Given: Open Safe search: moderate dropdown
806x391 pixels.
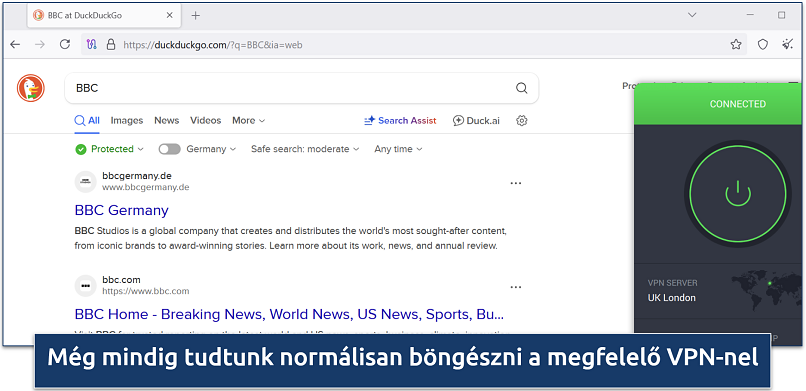Looking at the screenshot, I should (305, 149).
